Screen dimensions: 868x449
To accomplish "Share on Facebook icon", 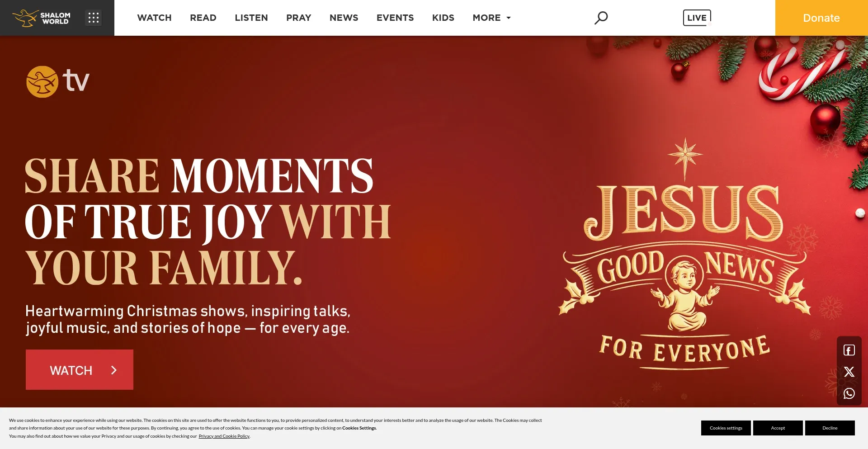I will [849, 350].
